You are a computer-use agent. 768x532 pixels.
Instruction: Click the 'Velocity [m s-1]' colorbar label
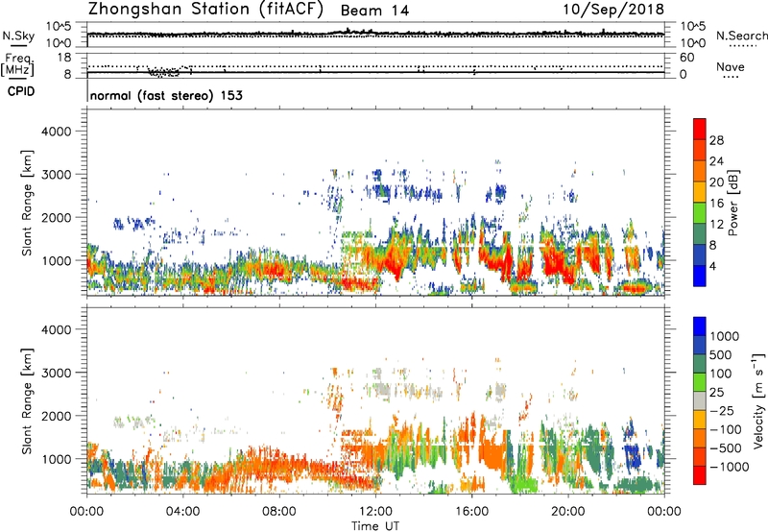[758, 400]
